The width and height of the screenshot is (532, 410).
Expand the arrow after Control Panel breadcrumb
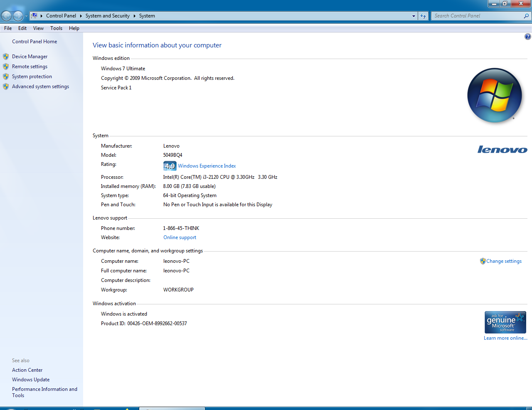(x=81, y=16)
